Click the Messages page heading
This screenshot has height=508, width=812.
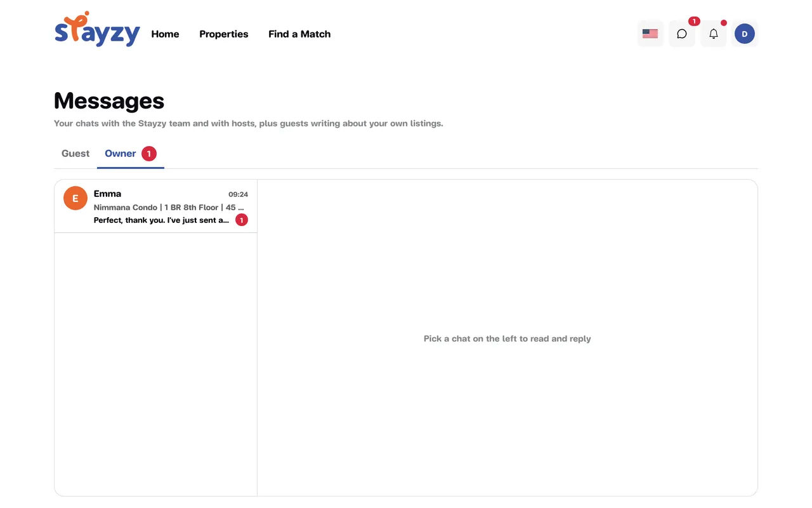tap(109, 100)
